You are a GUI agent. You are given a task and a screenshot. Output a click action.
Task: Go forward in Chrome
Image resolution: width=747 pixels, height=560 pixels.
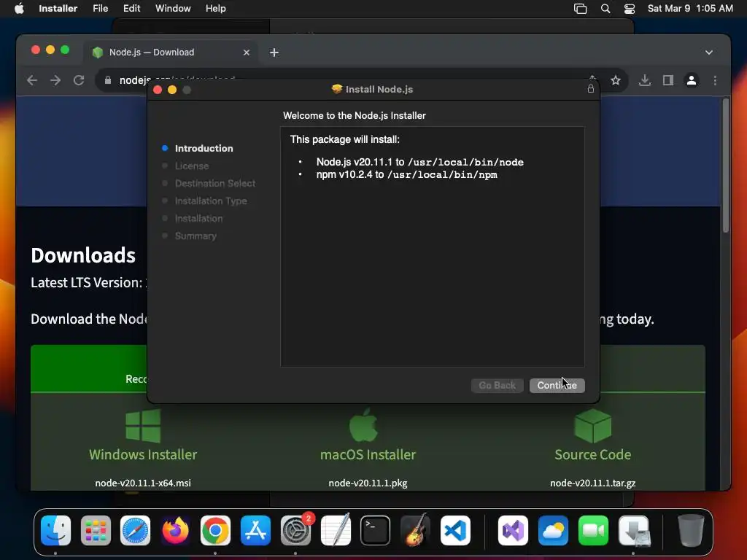point(55,80)
